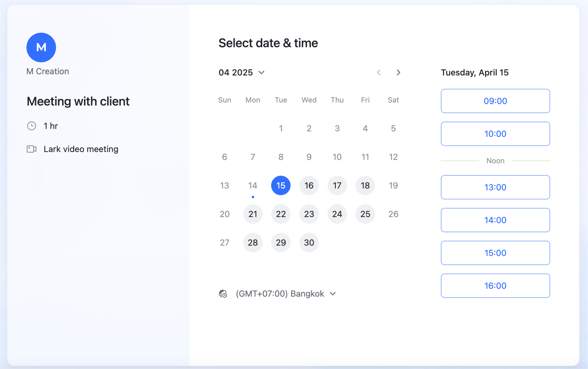Choose the 15:00 time slot
The width and height of the screenshot is (588, 369).
[x=495, y=253]
